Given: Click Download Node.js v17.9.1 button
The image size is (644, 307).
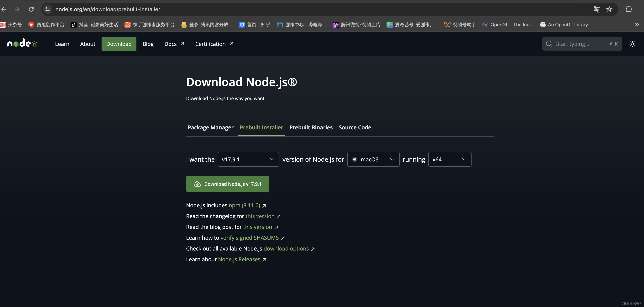Looking at the screenshot, I should pyautogui.click(x=228, y=184).
